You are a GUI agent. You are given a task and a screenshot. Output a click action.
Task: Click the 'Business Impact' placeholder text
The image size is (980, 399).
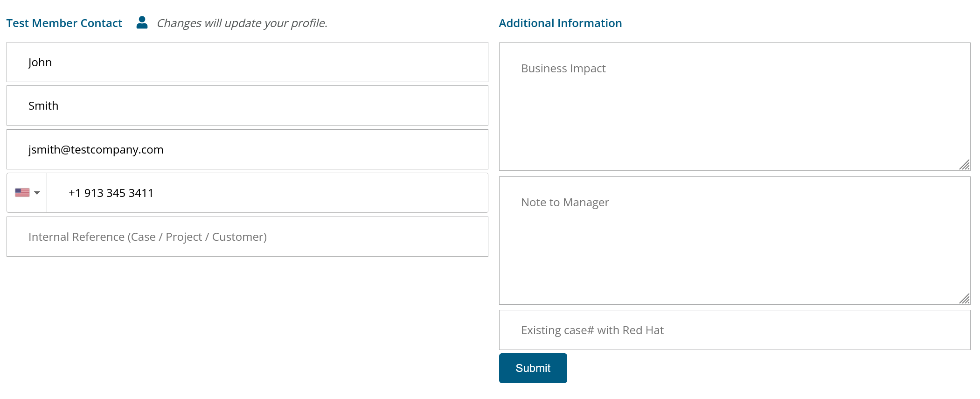(563, 69)
